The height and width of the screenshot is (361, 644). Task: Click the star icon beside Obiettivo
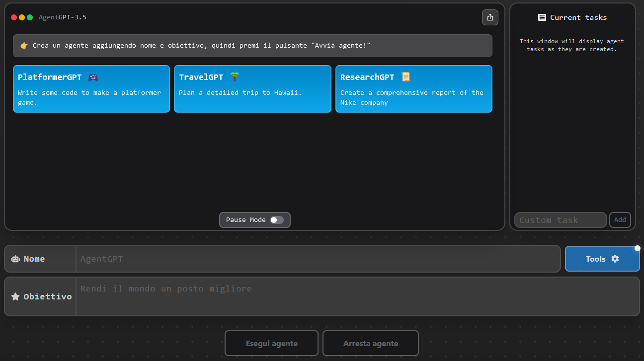click(x=15, y=296)
